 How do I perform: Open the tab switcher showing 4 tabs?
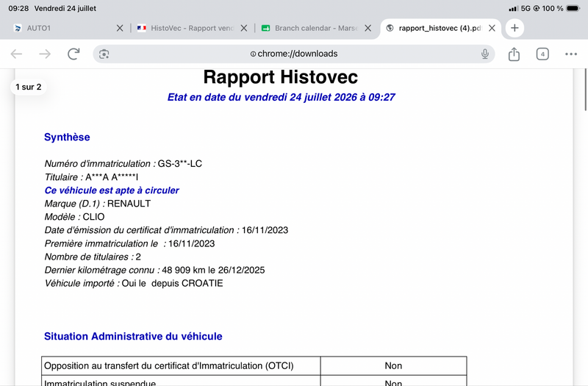tap(542, 54)
